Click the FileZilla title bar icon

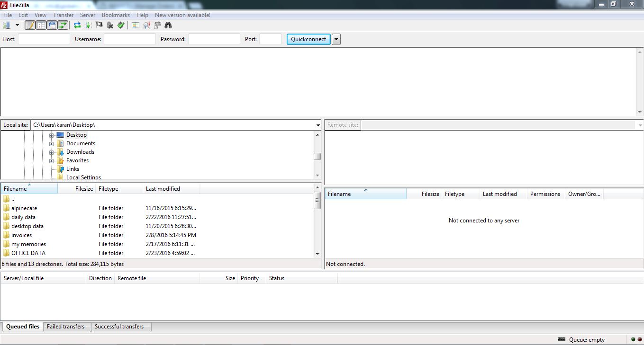point(4,5)
